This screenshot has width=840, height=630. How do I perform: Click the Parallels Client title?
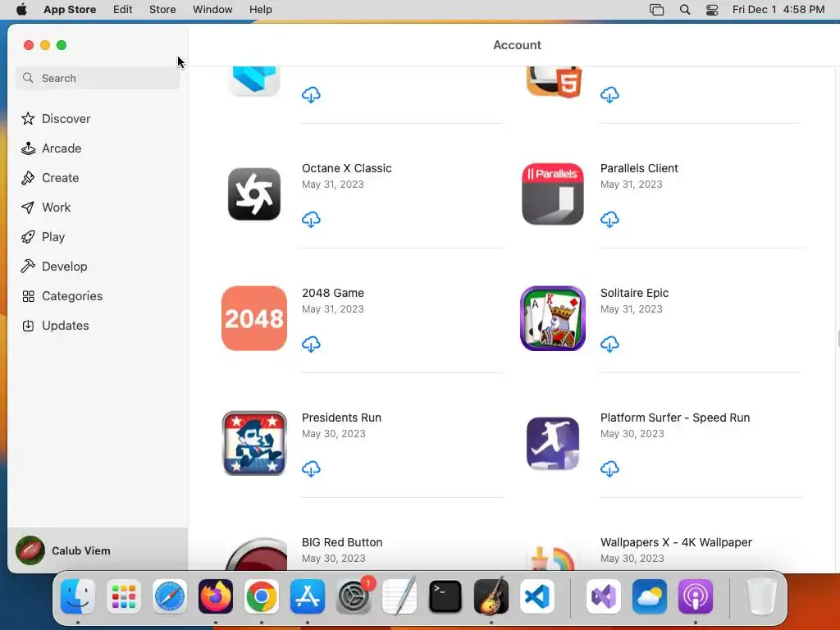(639, 168)
